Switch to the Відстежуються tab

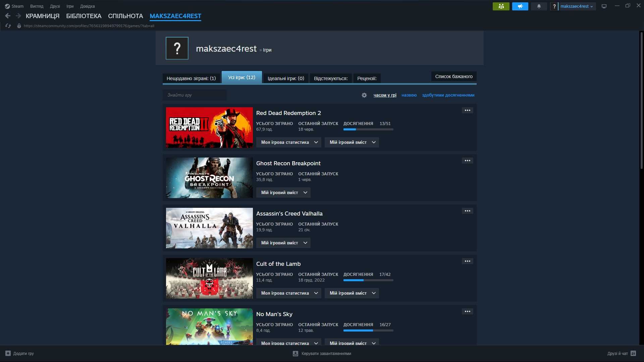331,78
